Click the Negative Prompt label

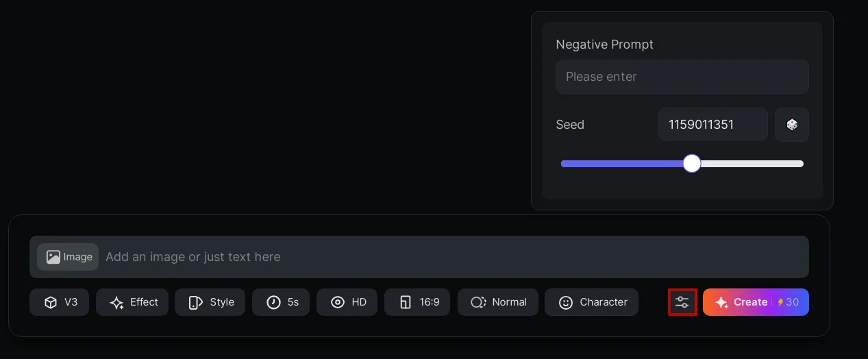click(604, 45)
